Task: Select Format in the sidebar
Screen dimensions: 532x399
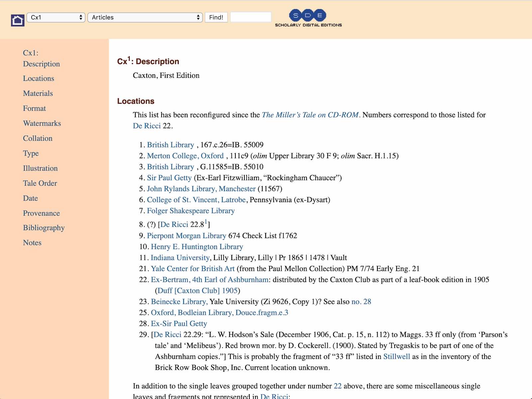Action: pos(34,108)
